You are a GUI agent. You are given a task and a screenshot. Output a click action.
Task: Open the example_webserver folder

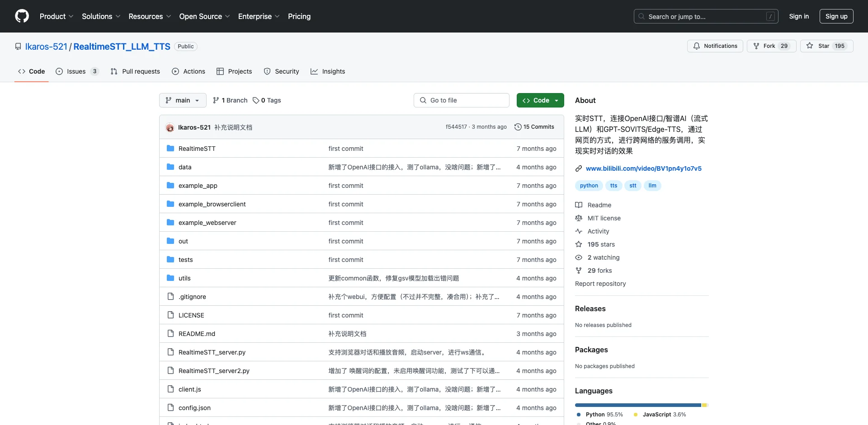point(208,223)
